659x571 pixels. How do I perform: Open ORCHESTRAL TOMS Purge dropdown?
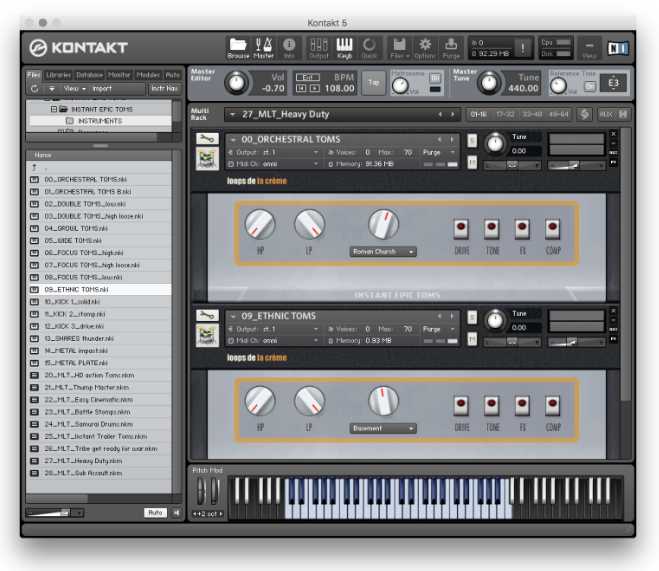[x=439, y=152]
